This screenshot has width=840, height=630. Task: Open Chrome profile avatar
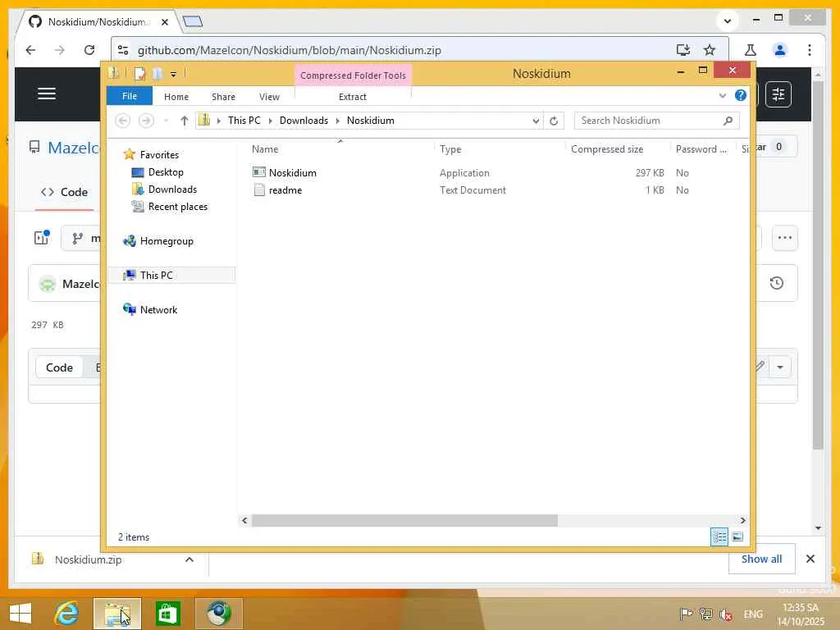click(779, 50)
